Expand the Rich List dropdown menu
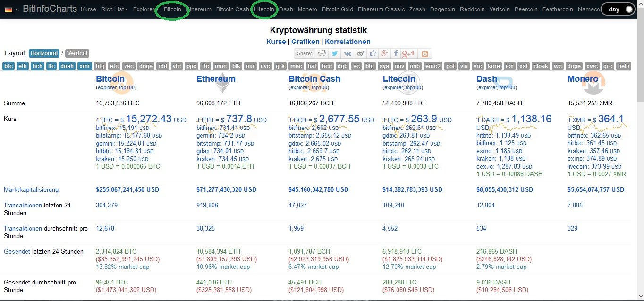 [114, 9]
